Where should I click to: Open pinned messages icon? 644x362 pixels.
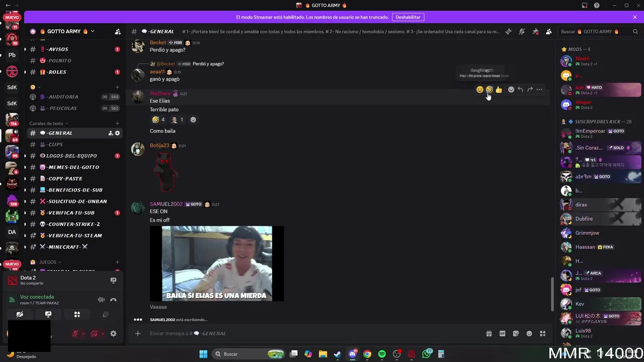(x=535, y=31)
